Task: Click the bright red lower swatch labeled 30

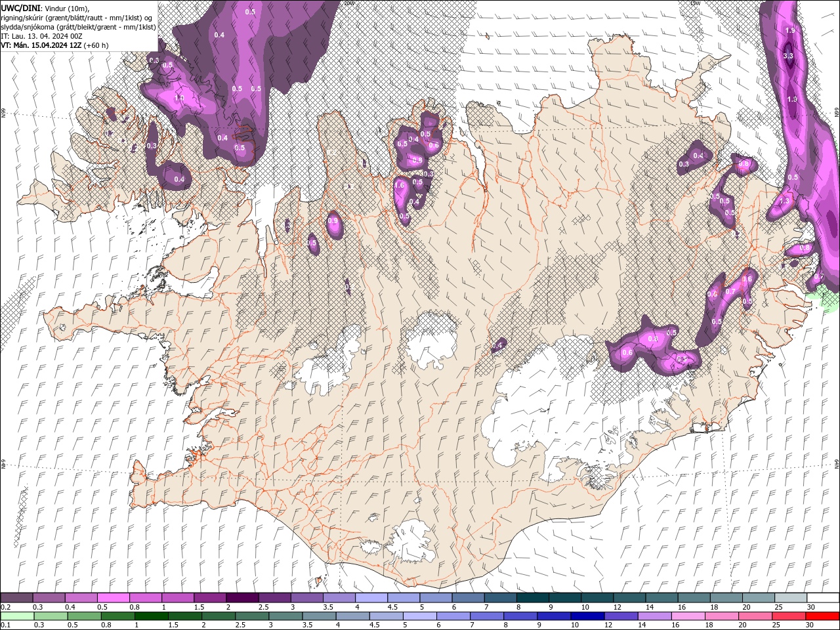Action: pos(821,616)
